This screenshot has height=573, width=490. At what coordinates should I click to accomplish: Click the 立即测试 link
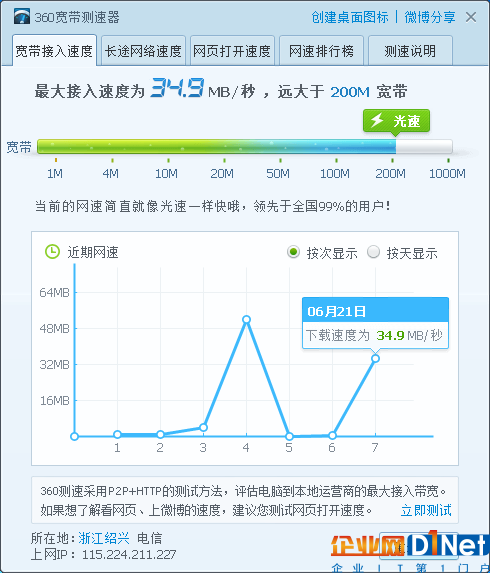[x=426, y=510]
